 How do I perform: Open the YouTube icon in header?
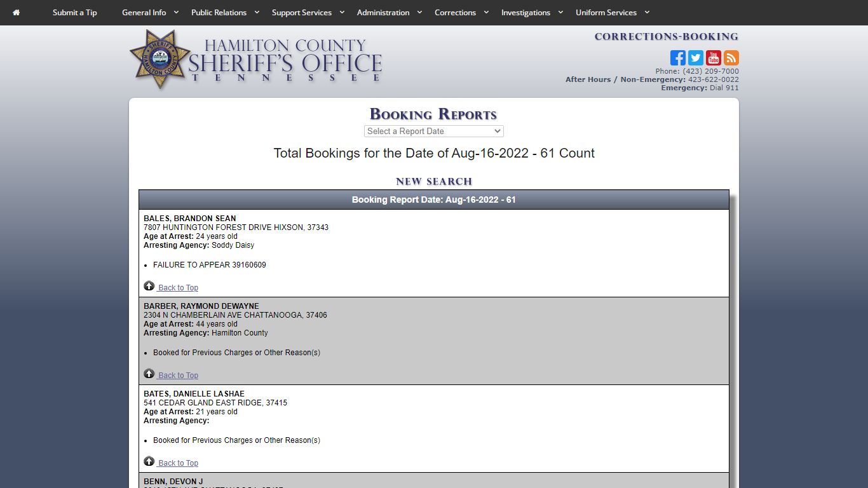coord(714,58)
